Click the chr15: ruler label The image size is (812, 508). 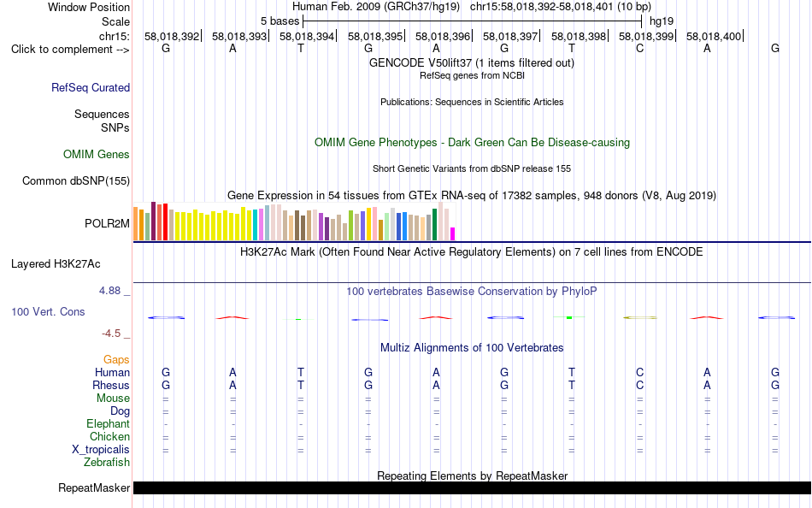114,36
